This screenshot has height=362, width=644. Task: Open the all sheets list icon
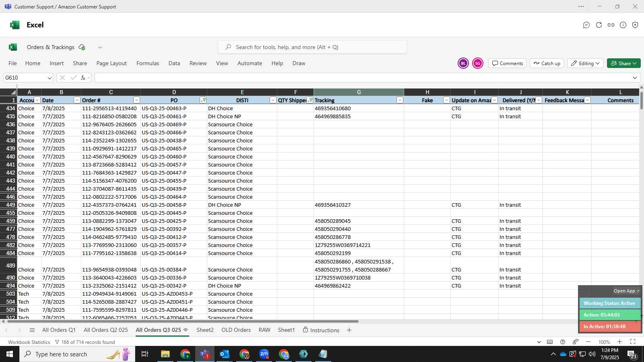point(32,330)
